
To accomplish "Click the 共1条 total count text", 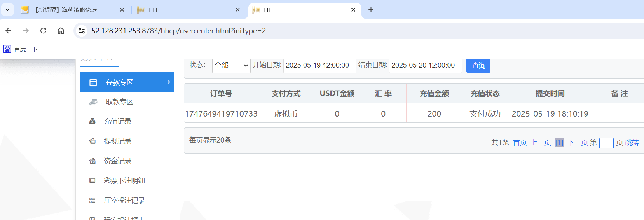I will pyautogui.click(x=500, y=143).
